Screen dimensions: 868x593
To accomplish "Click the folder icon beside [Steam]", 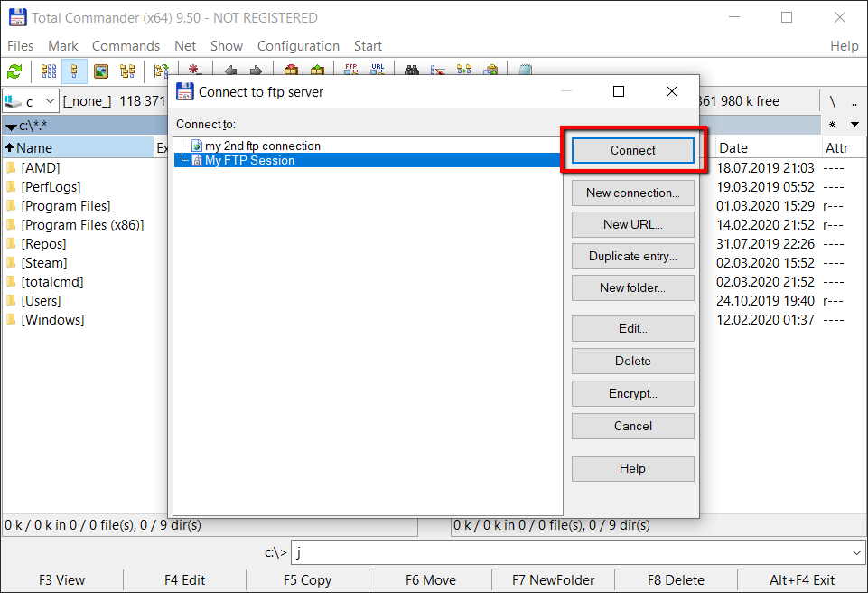I will [x=11, y=263].
